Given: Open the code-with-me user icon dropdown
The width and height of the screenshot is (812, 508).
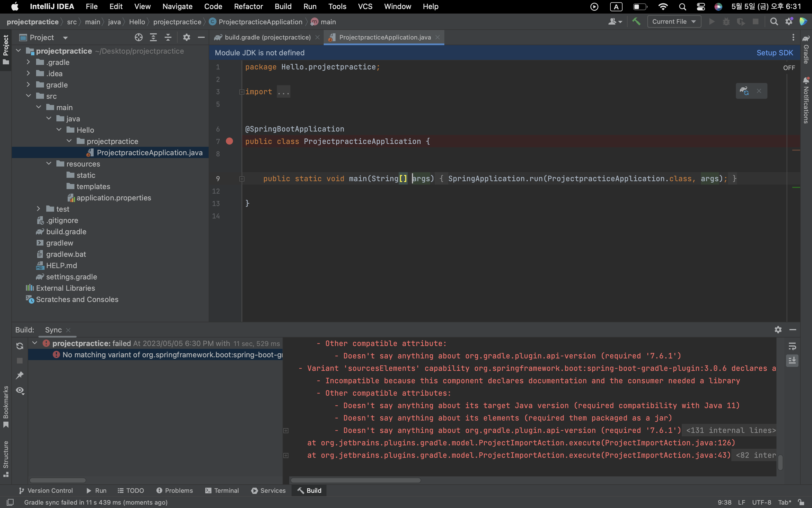Looking at the screenshot, I should tap(615, 22).
